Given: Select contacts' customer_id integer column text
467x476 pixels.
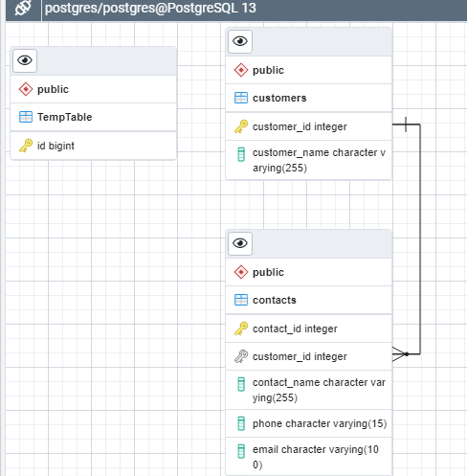Looking at the screenshot, I should [300, 356].
